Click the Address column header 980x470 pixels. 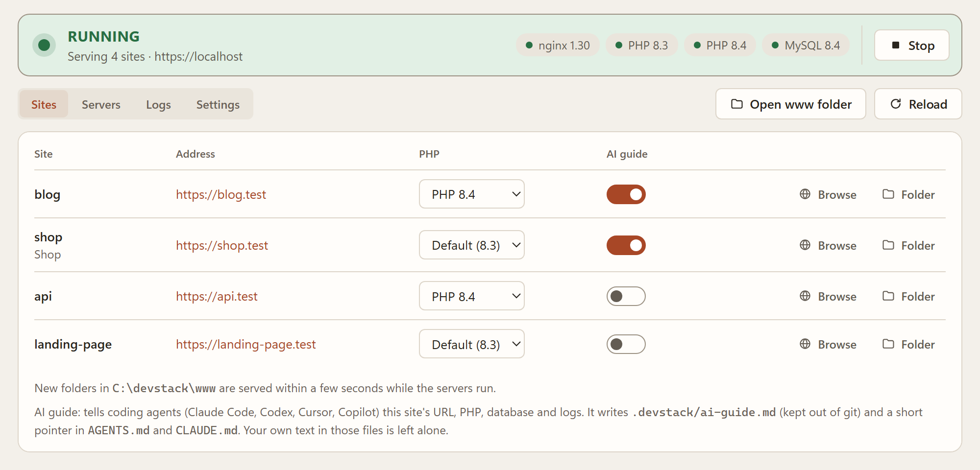[196, 154]
